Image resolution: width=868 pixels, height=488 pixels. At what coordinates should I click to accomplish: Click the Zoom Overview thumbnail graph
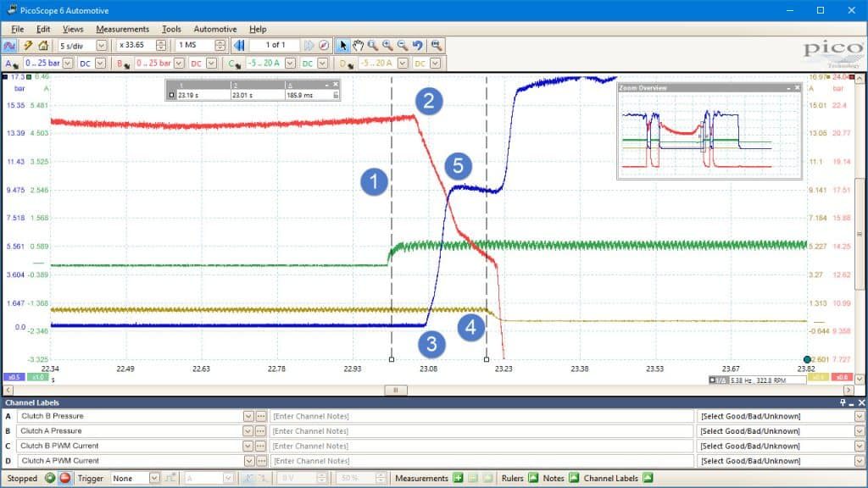click(x=709, y=135)
